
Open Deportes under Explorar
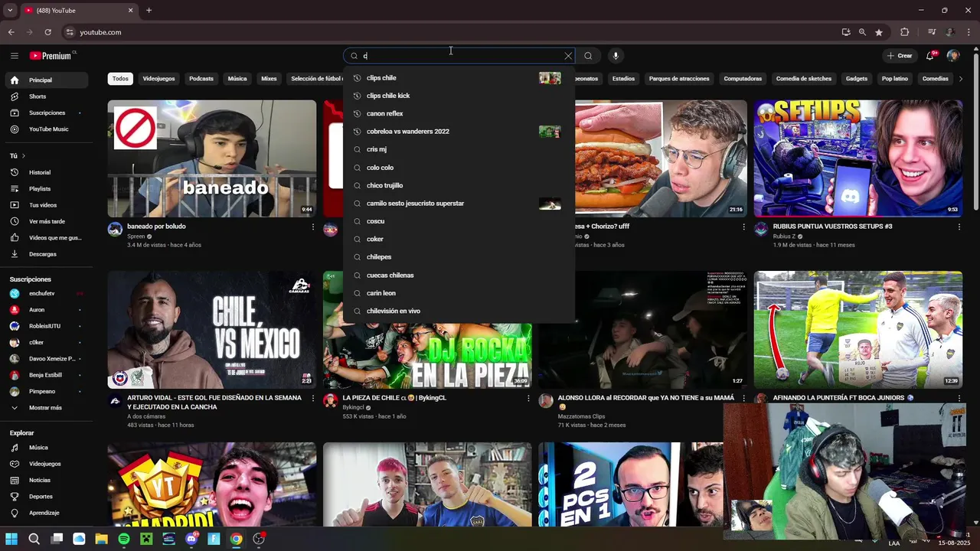click(x=46, y=497)
